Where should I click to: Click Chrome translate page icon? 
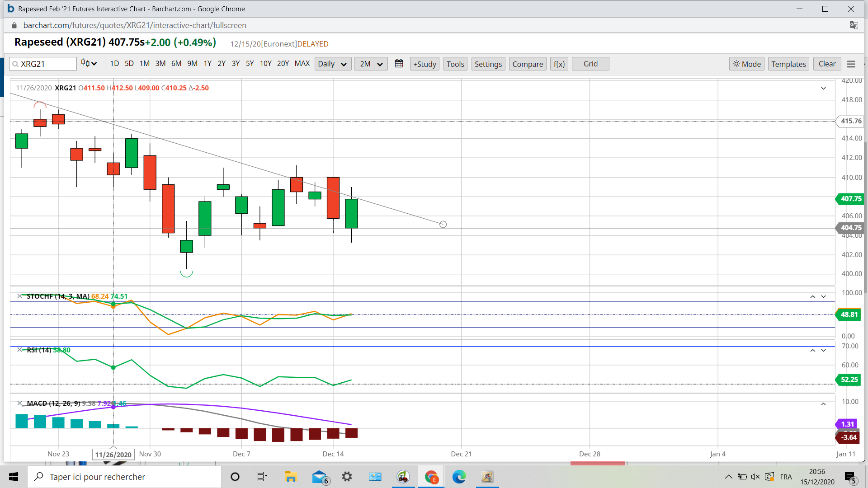(x=854, y=25)
